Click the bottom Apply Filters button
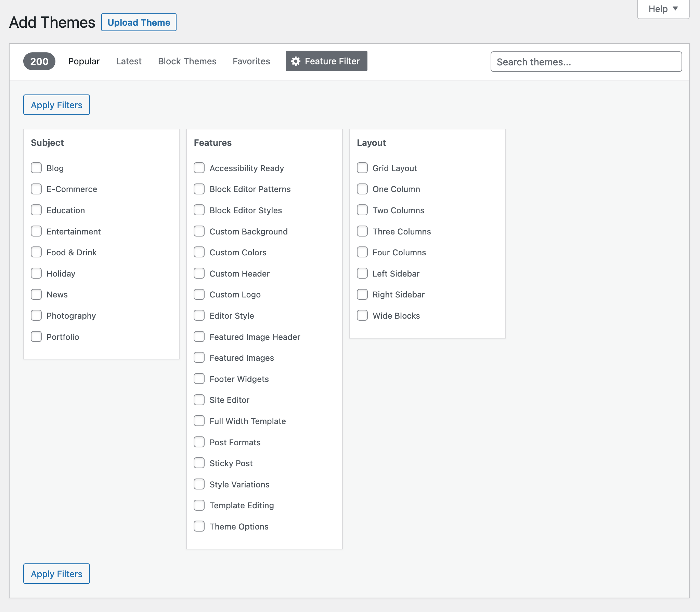Viewport: 700px width, 612px height. click(56, 573)
